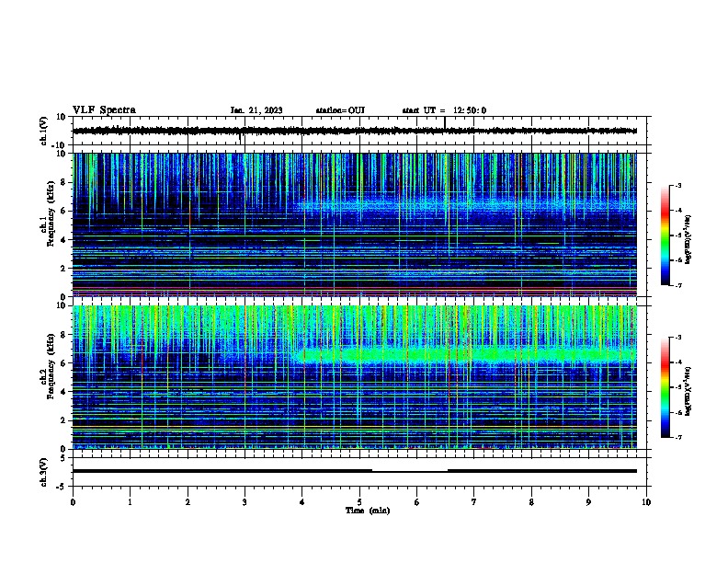Click the time axis tick label "10"

tap(646, 502)
